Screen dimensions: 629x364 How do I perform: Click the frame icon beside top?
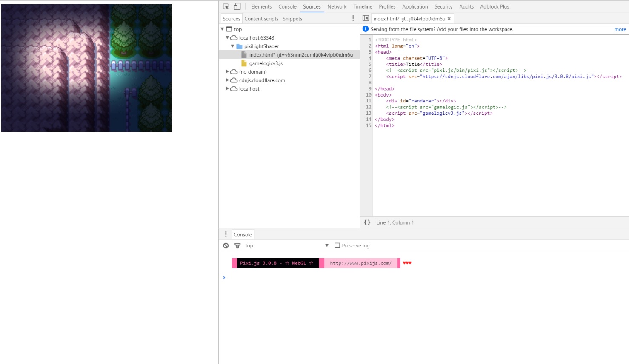click(229, 29)
